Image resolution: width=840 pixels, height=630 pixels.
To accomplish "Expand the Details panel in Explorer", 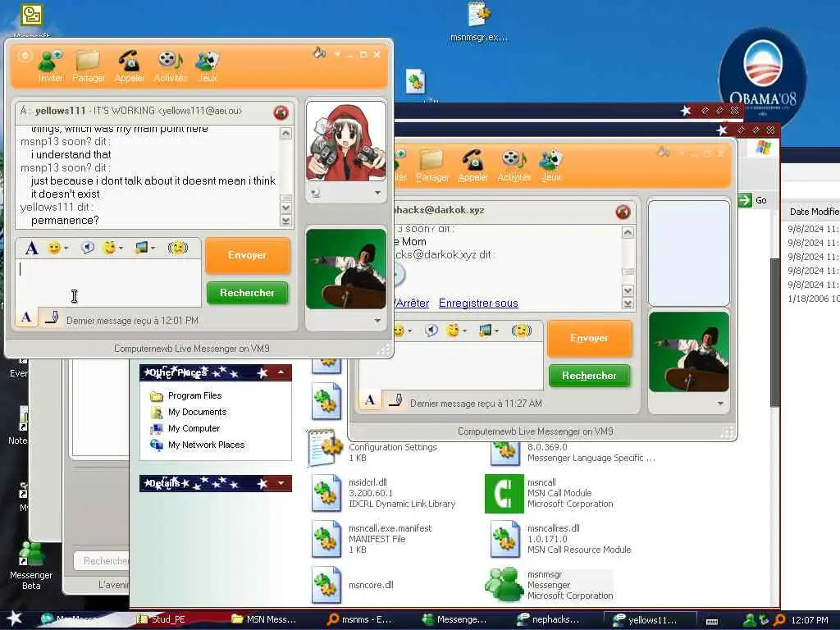I will (x=281, y=483).
